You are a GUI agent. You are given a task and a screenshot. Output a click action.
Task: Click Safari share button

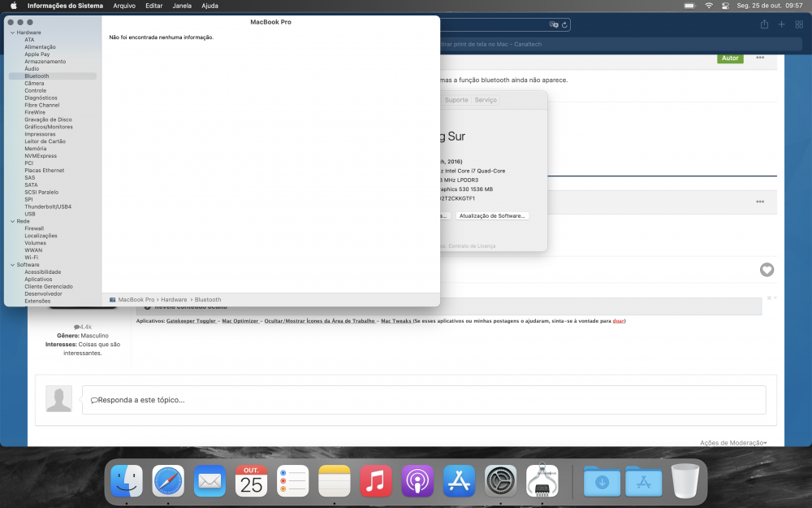(764, 24)
